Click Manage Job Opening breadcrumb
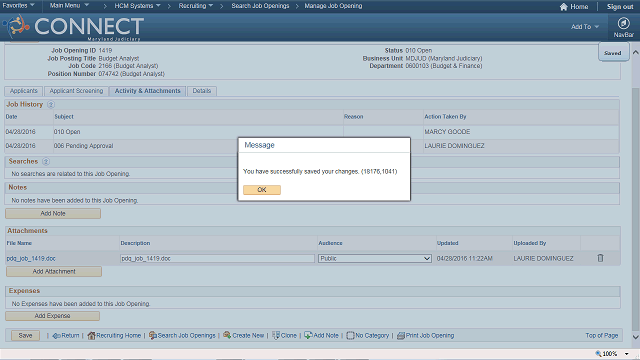Screen dimensions: 640x360 (333, 6)
